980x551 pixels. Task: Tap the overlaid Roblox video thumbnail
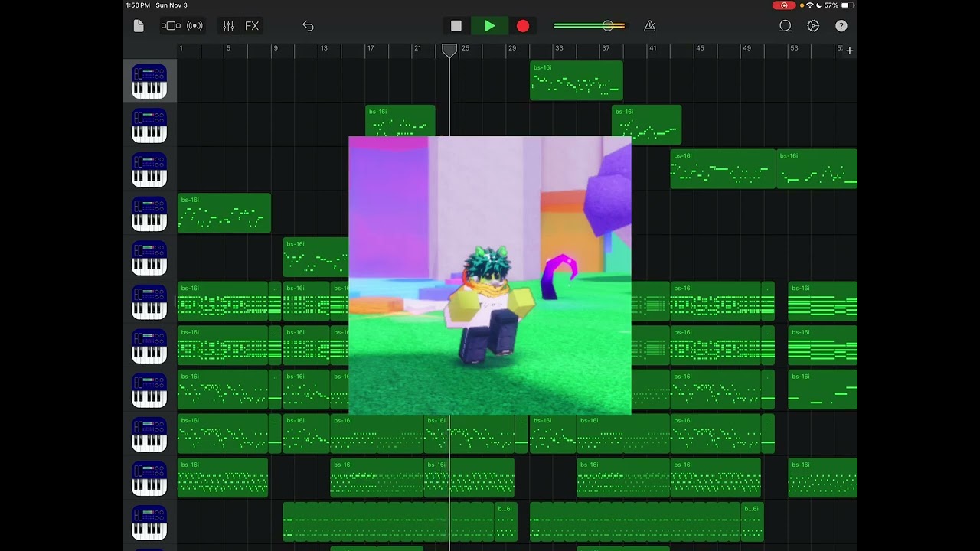[490, 275]
